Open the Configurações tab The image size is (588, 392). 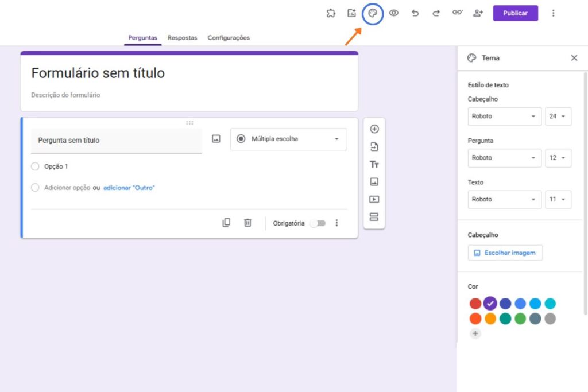coord(228,37)
